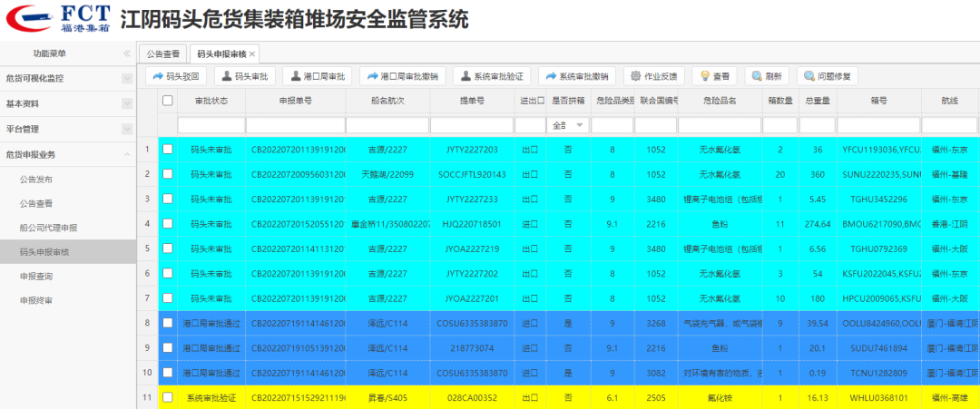
Task: Click bill number JYOA2227219
Action: coord(472,248)
